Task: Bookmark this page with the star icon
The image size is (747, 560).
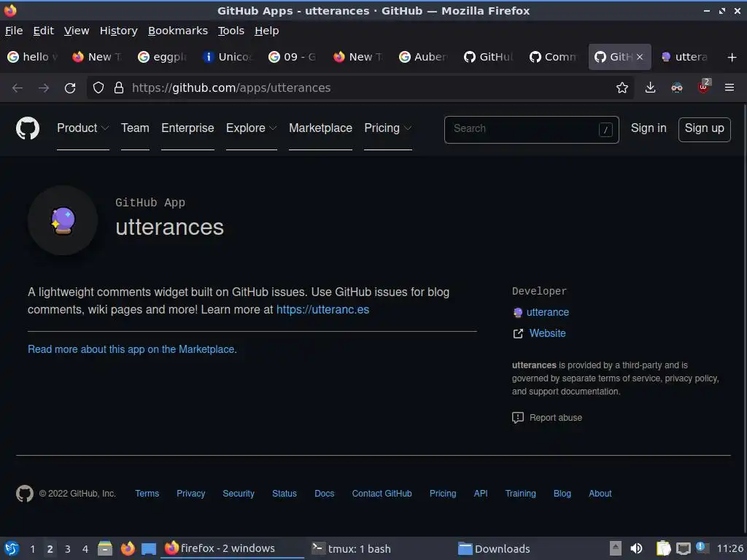Action: click(x=622, y=87)
